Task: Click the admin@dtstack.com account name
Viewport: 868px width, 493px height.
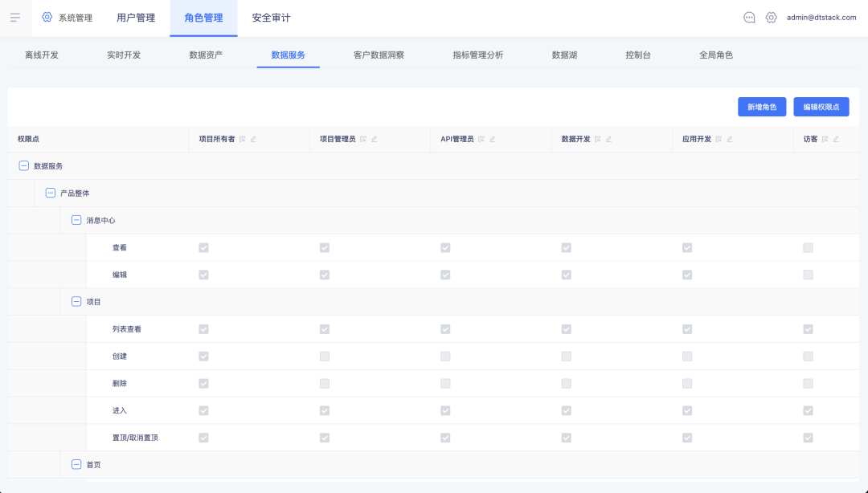Action: [821, 18]
